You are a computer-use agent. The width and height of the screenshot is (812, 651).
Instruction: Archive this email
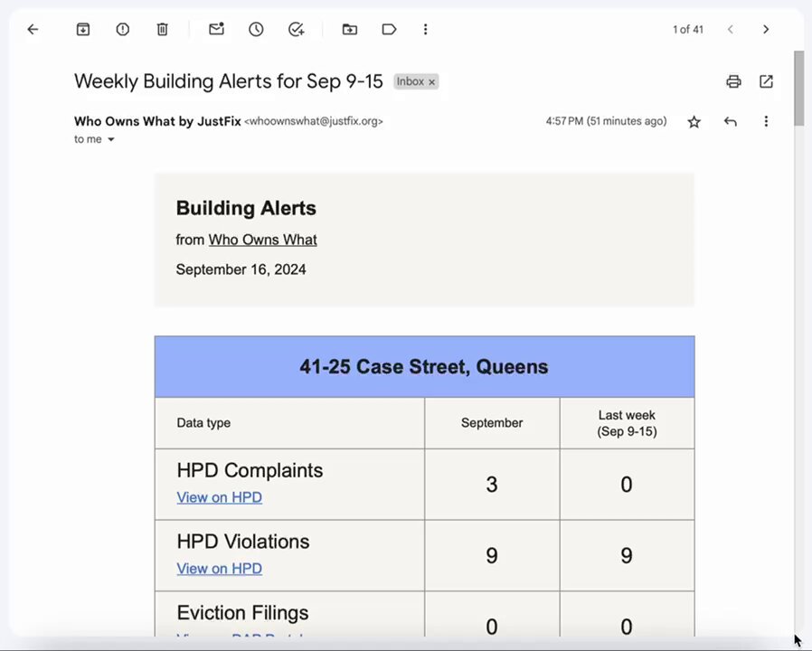coord(83,30)
